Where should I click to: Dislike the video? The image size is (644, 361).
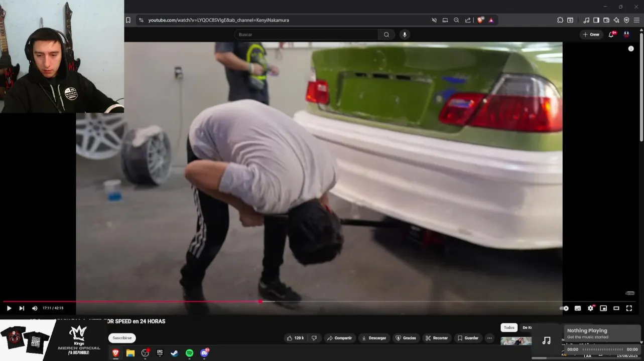314,338
